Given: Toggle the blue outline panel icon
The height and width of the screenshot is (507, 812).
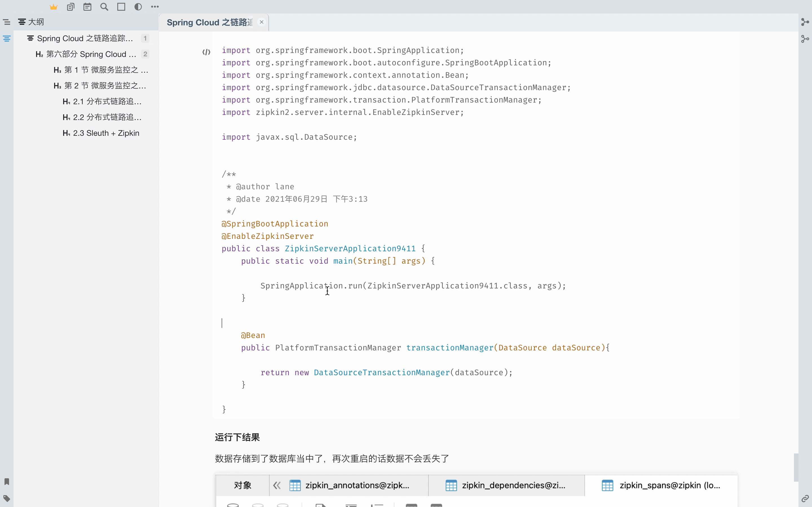Looking at the screenshot, I should click(x=7, y=39).
